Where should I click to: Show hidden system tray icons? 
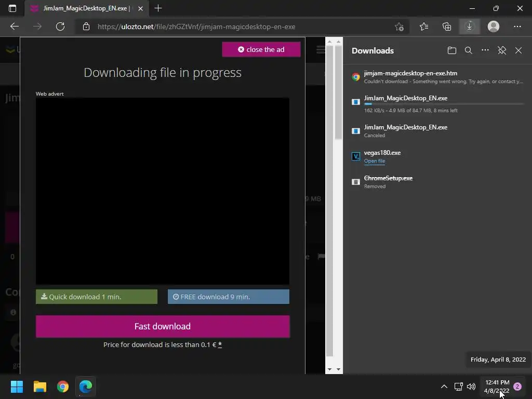(444, 387)
